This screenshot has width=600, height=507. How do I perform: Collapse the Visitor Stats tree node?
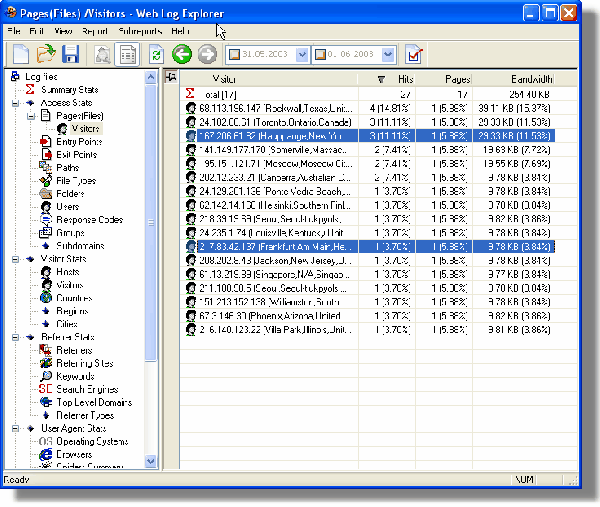(16, 259)
